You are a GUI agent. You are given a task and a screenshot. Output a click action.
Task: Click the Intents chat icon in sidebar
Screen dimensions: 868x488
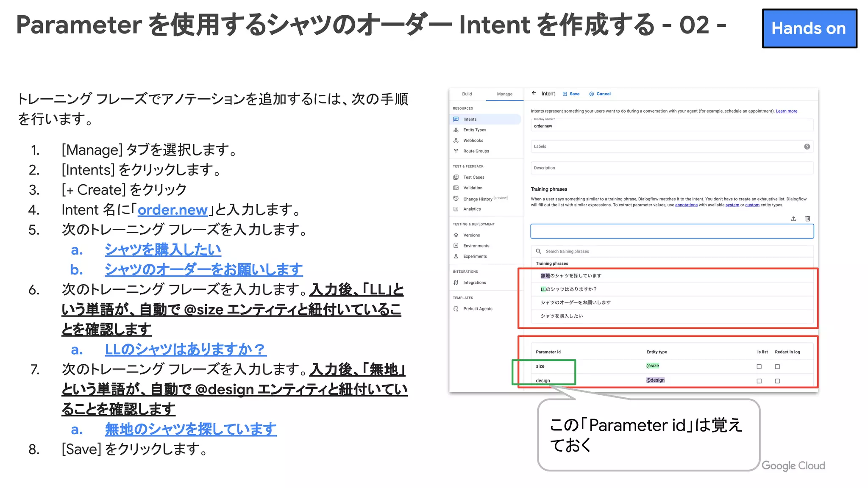pyautogui.click(x=456, y=119)
